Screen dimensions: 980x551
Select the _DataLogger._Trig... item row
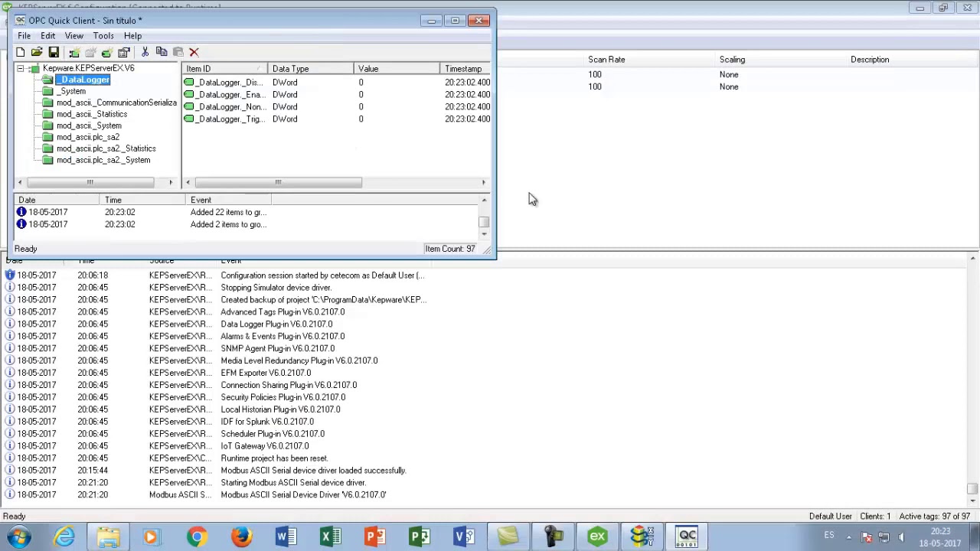tap(337, 119)
